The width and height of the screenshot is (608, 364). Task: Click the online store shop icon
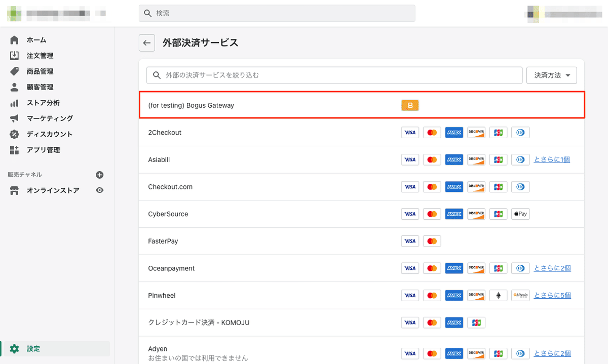pos(14,190)
